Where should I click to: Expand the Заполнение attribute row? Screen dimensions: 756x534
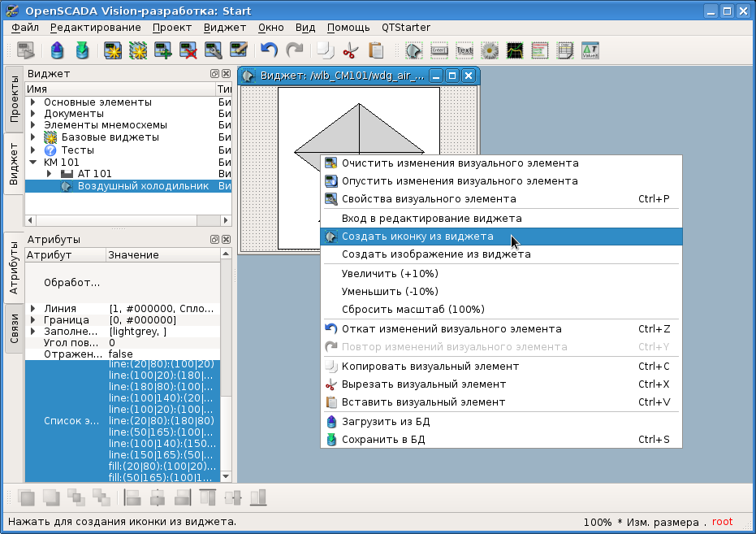click(32, 332)
